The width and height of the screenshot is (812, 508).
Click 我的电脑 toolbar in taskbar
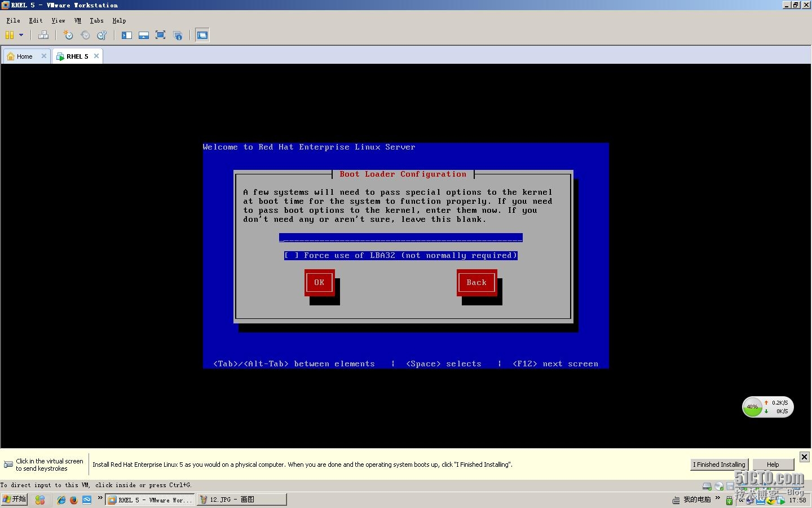697,500
